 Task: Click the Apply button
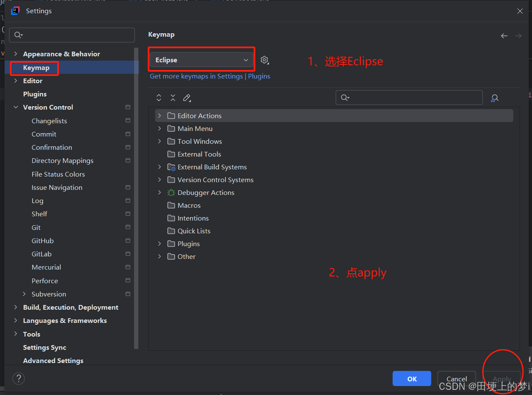(x=502, y=379)
